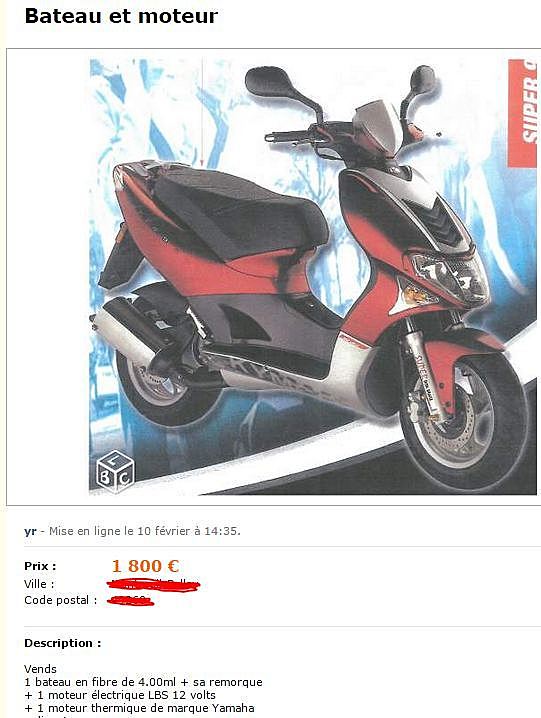This screenshot has width=541, height=718.
Task: Open the seller name "yr" link
Action: click(30, 531)
